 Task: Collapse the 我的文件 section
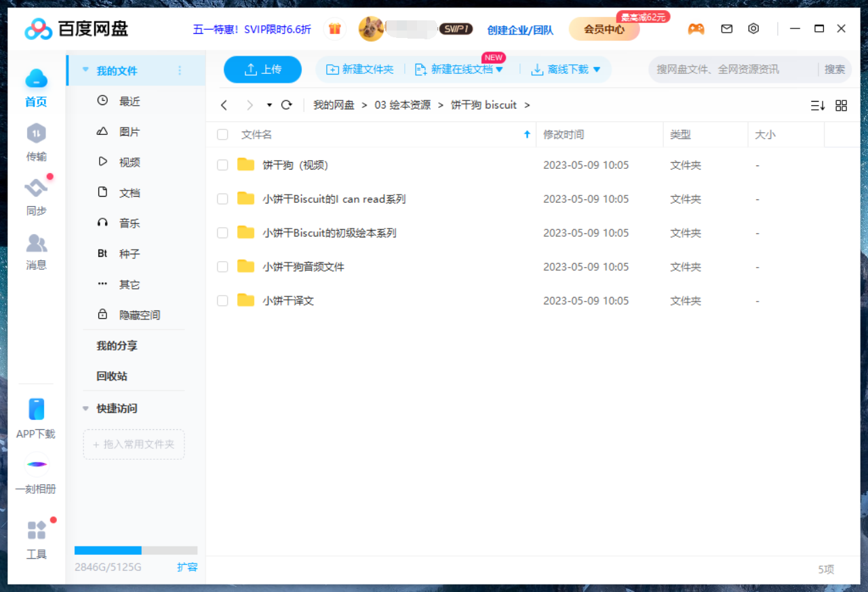click(x=85, y=69)
